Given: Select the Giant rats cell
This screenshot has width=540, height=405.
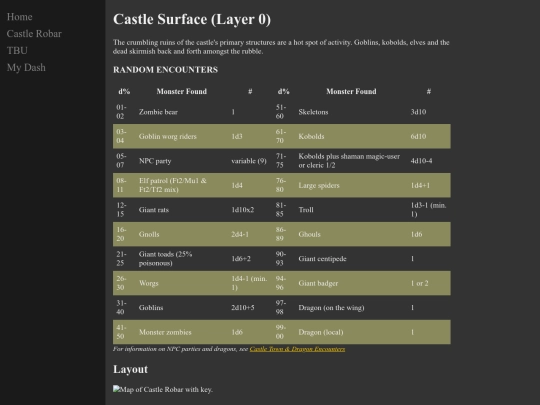Looking at the screenshot, I should tap(182, 210).
